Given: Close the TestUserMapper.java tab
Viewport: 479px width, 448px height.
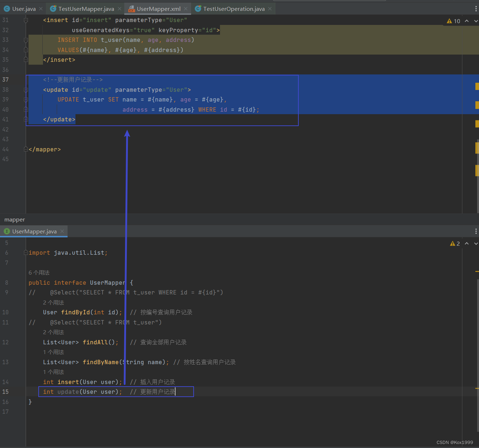Looking at the screenshot, I should pyautogui.click(x=119, y=9).
